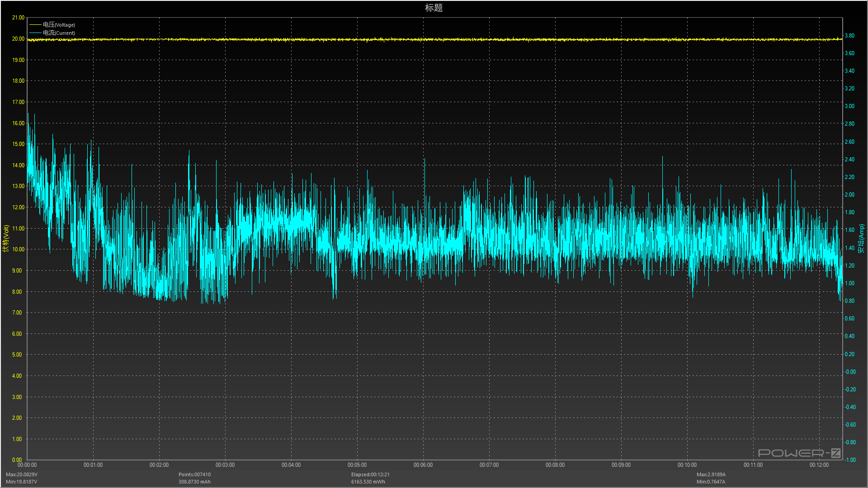Click the 3.80 ampere axis tick label

tap(849, 36)
